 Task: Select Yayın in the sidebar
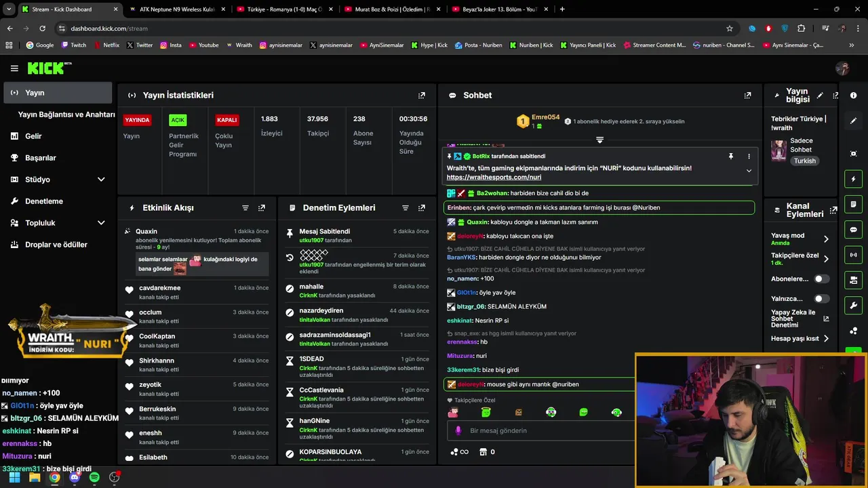58,93
